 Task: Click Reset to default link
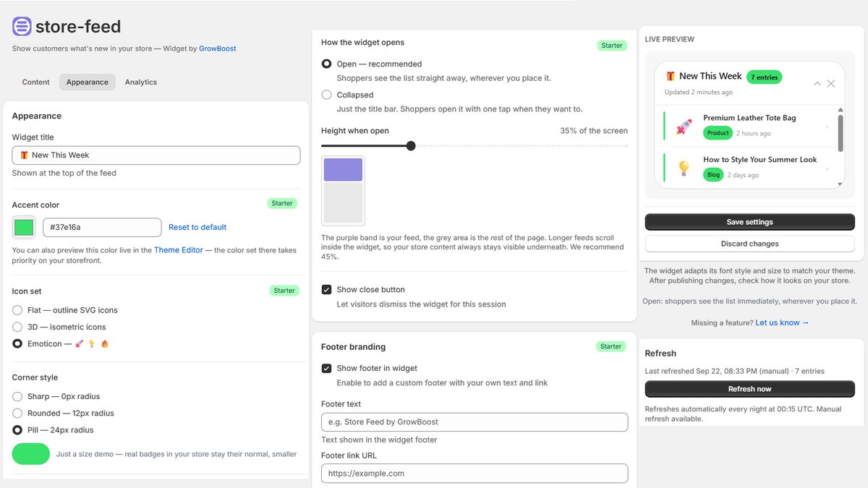pos(197,227)
